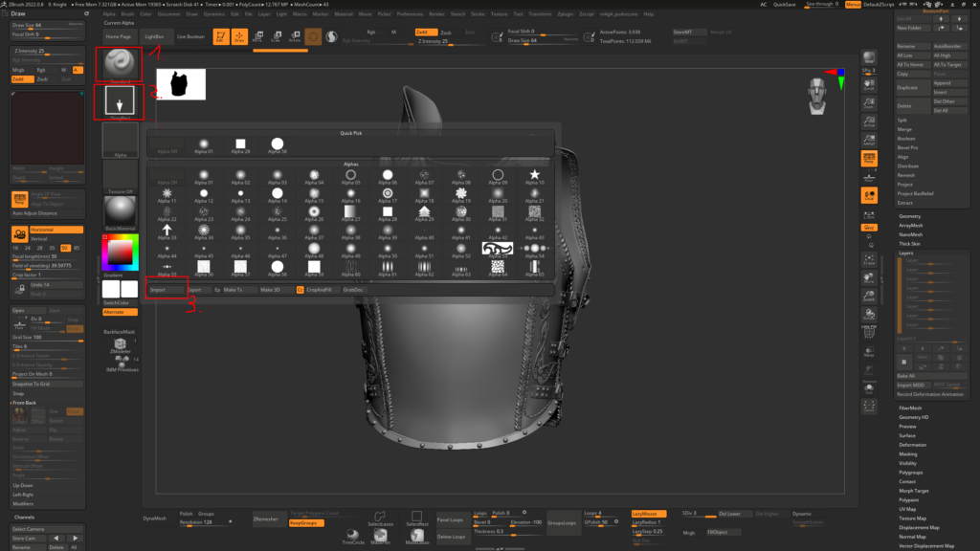Screen dimensions: 980x551
Task: Click the Import button in alpha popup
Action: coord(159,289)
